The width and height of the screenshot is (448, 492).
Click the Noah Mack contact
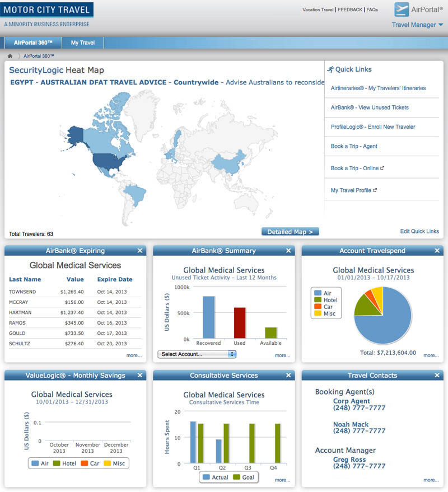click(359, 428)
